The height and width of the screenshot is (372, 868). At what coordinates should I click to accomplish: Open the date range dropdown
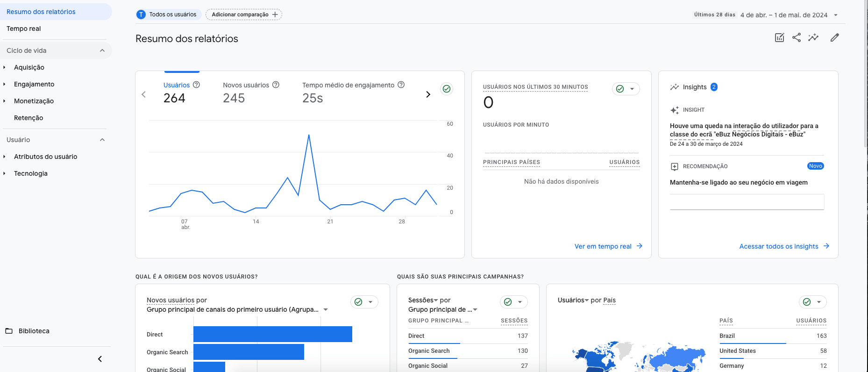click(836, 15)
